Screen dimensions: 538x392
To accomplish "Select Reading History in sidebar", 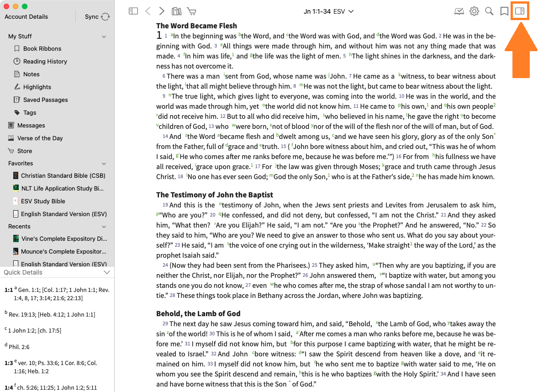I will [45, 61].
